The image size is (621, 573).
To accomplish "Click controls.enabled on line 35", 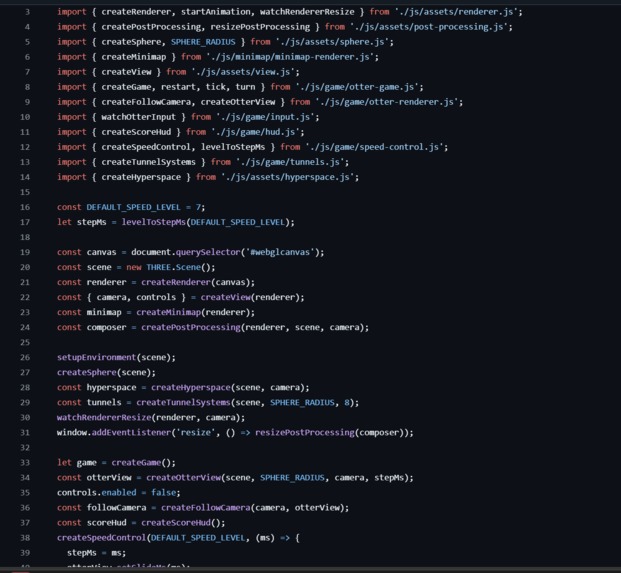I will point(97,493).
